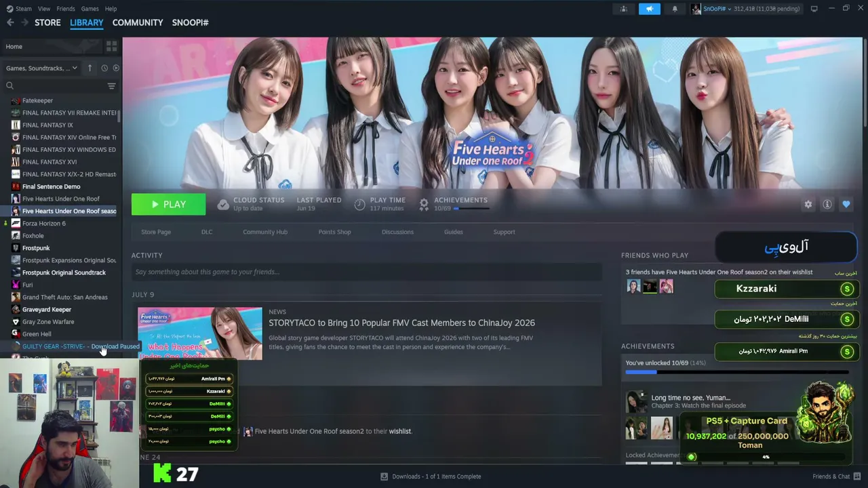Select Grand Theft Auto: San Andreas in the list
The image size is (868, 488).
coord(64,297)
